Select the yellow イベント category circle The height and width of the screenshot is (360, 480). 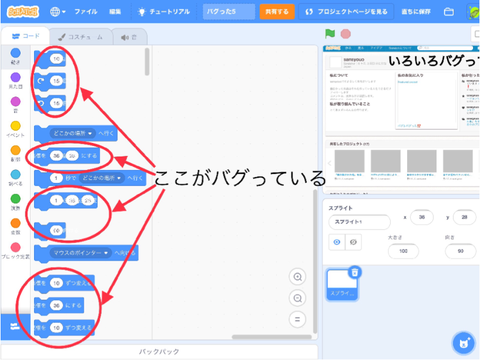click(x=15, y=126)
